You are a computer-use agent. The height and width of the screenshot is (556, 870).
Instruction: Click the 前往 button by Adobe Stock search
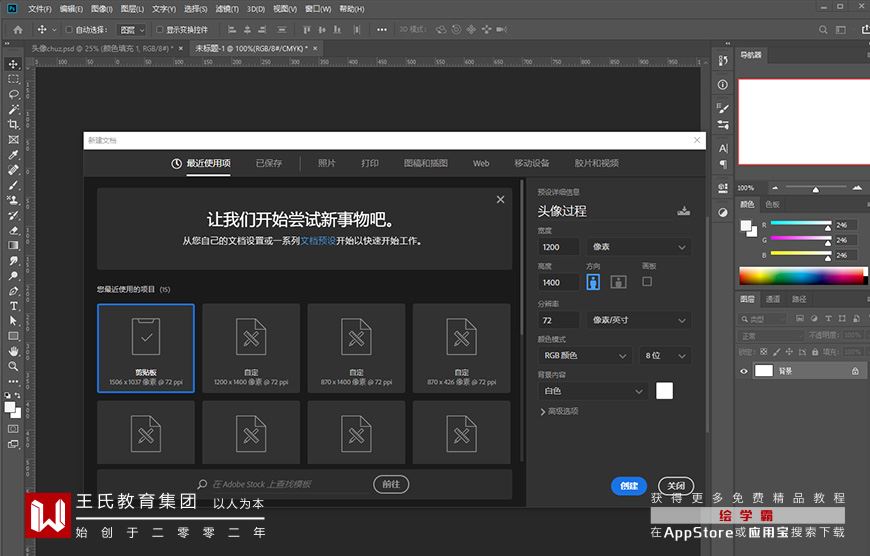(391, 484)
